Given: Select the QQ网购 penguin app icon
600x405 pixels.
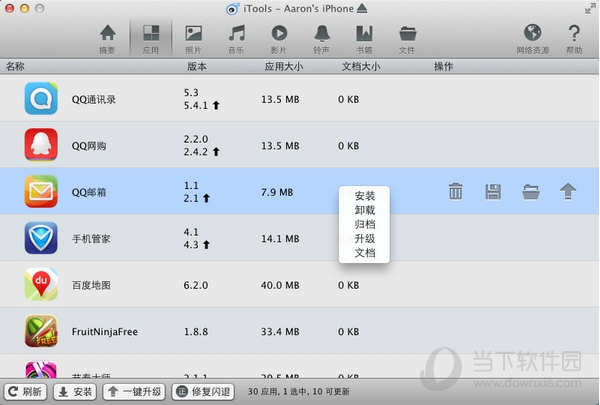Looking at the screenshot, I should 41,145.
